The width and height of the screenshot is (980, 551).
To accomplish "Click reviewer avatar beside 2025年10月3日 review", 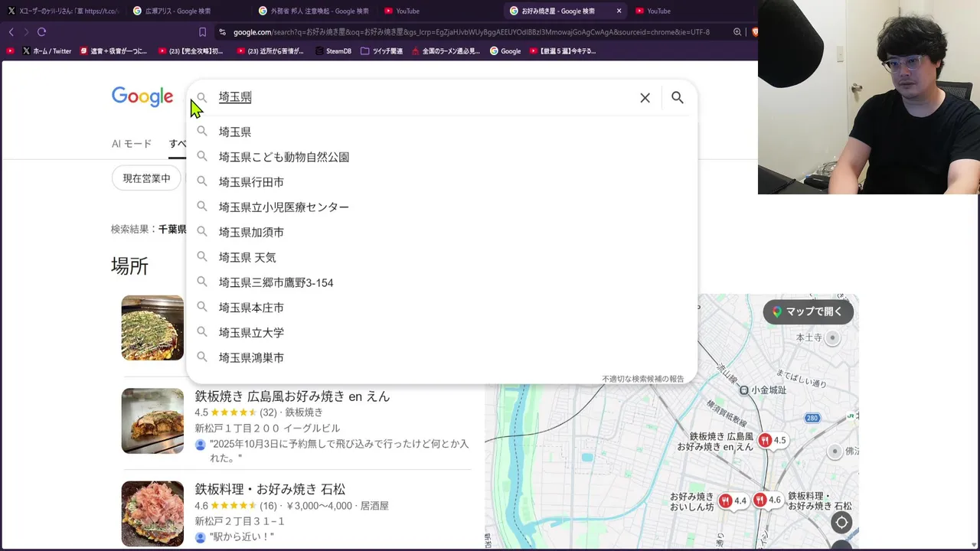I will (201, 445).
